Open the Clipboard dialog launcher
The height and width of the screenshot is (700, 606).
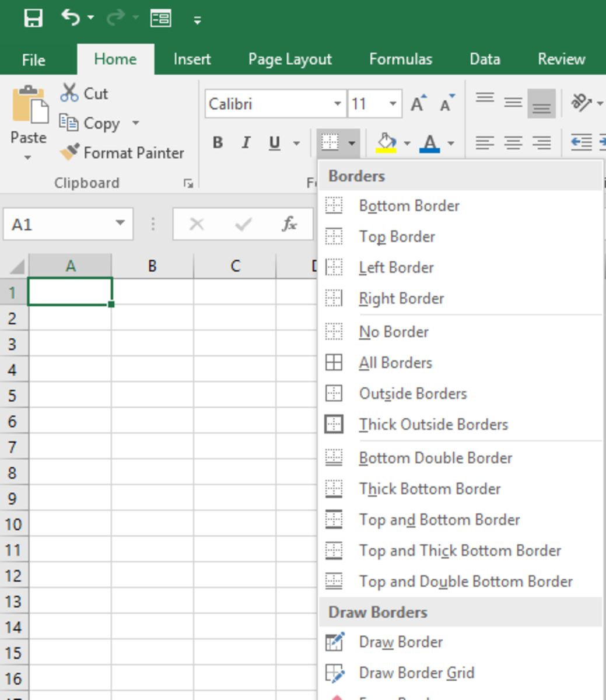188,183
